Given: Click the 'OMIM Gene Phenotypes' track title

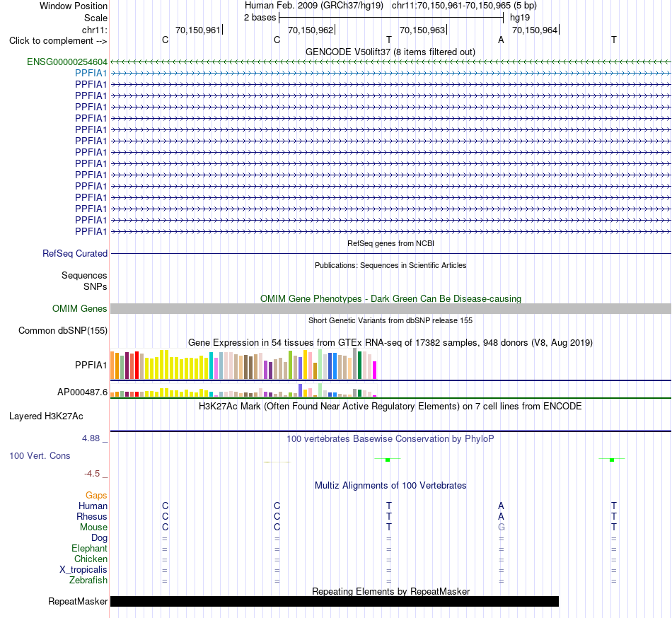Looking at the screenshot, I should coord(390,298).
